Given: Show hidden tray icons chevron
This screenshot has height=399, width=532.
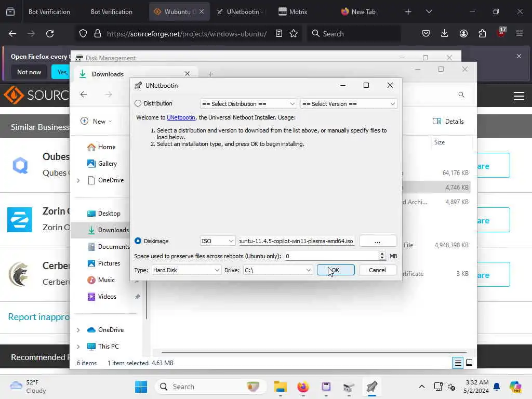Looking at the screenshot, I should click(x=421, y=387).
